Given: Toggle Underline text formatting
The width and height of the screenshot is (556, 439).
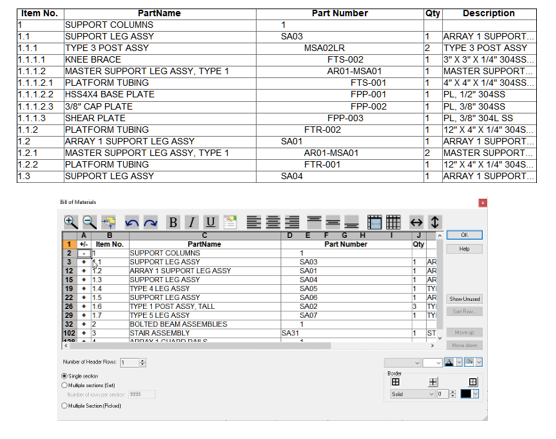Looking at the screenshot, I should coord(211,222).
